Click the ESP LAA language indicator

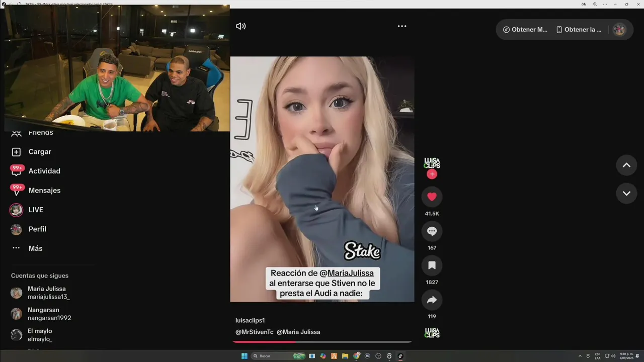click(x=598, y=356)
